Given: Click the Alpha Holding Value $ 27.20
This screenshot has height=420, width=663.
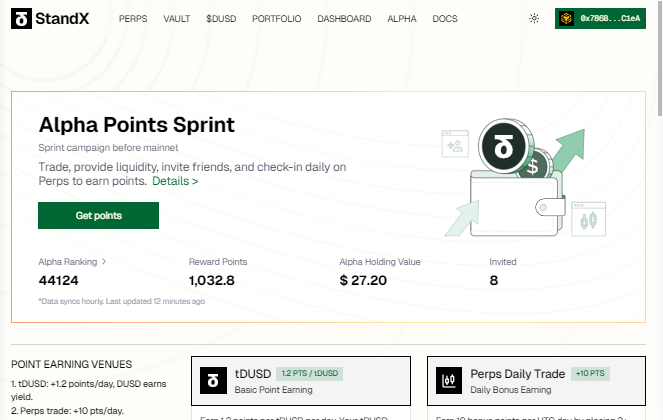Looking at the screenshot, I should (363, 280).
